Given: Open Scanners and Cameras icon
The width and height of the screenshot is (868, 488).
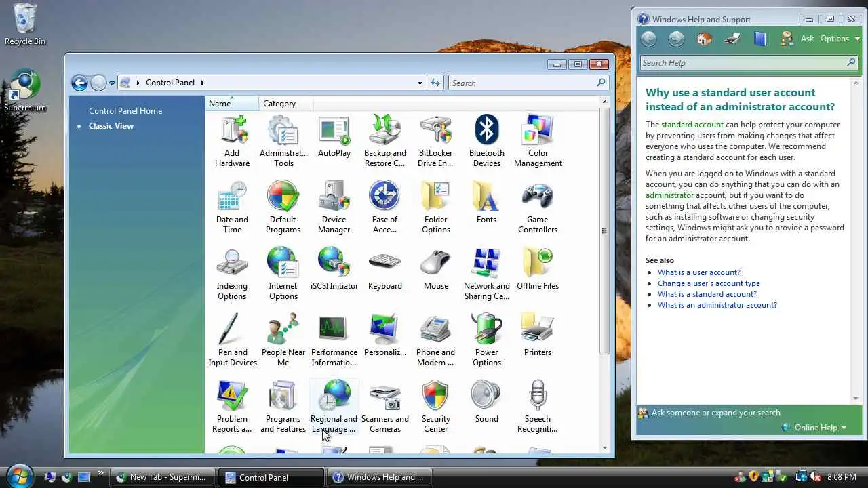Looking at the screenshot, I should point(385,407).
